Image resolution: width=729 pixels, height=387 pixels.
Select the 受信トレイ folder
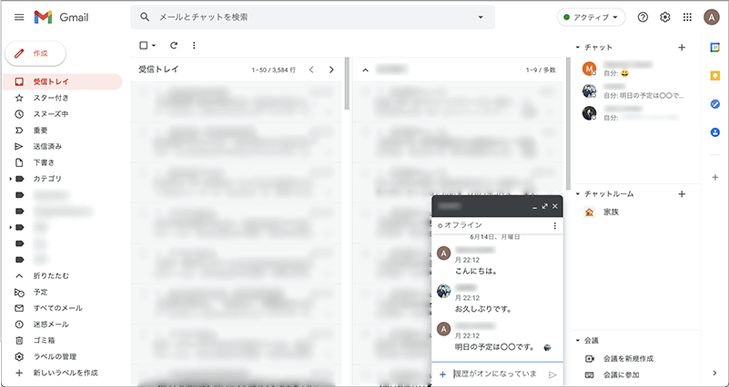[62, 81]
